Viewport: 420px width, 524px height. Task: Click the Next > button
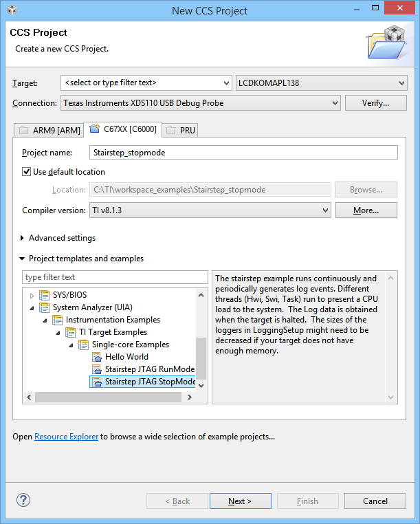click(240, 501)
